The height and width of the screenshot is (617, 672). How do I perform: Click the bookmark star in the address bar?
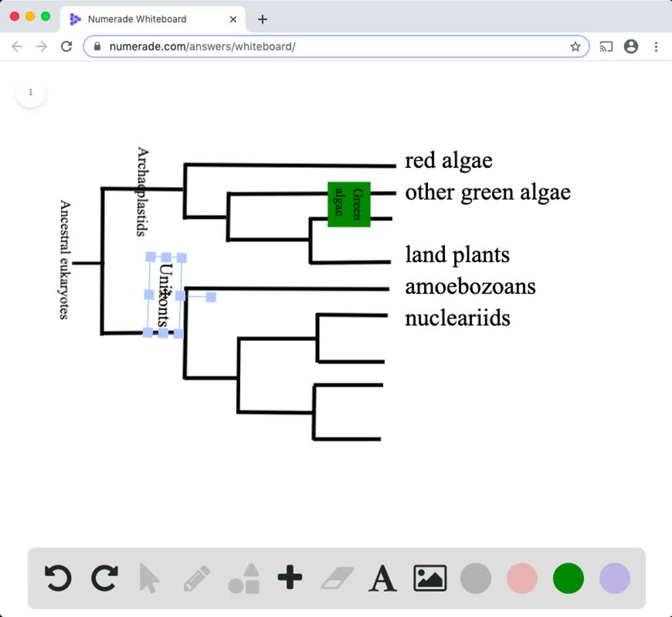coord(576,46)
